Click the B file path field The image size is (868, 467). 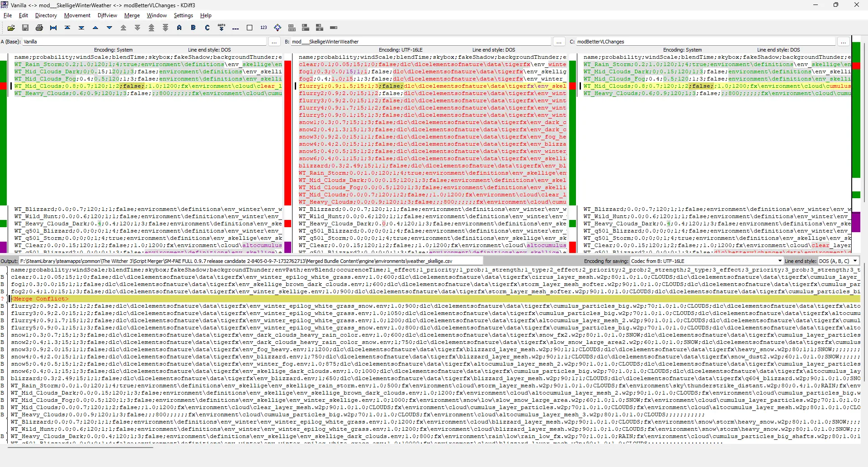pyautogui.click(x=421, y=42)
